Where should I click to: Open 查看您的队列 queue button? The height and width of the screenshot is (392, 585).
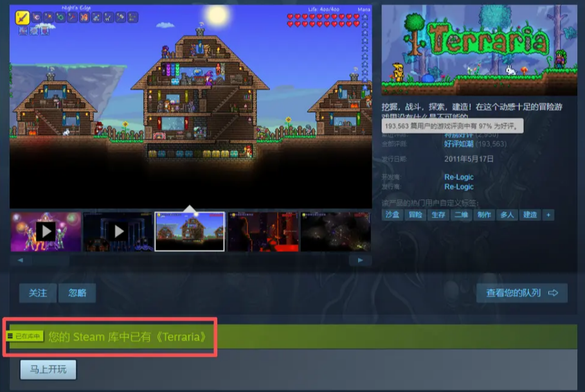tap(521, 293)
